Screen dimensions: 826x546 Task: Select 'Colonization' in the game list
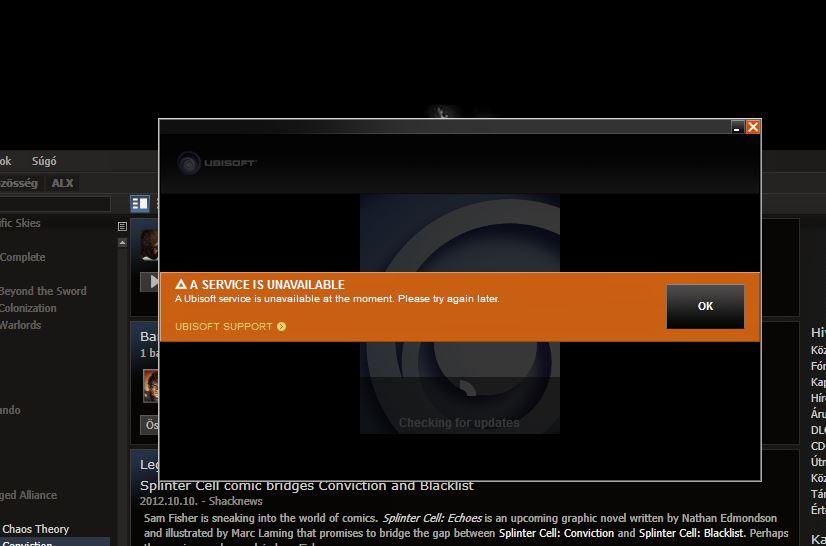click(28, 308)
